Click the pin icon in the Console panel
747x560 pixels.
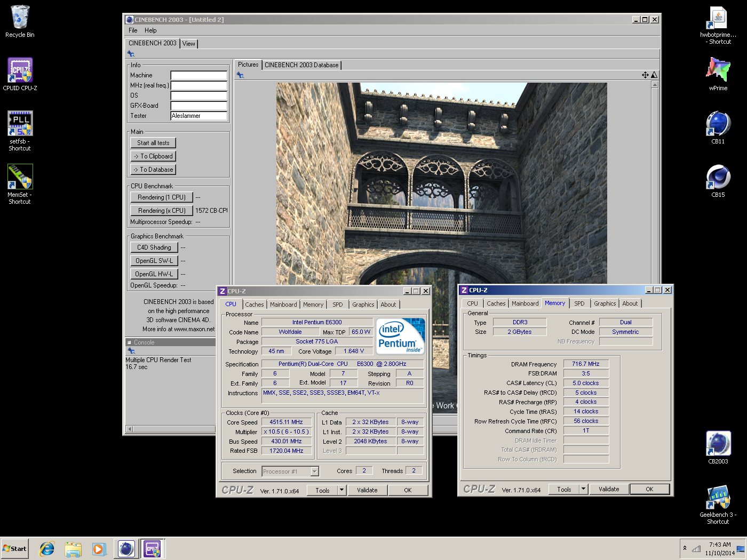pos(131,351)
